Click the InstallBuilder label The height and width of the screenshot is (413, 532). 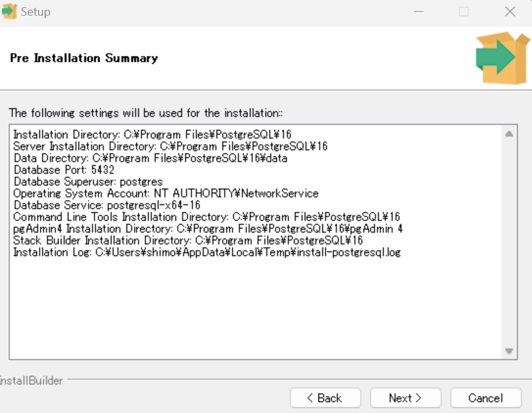click(x=31, y=381)
